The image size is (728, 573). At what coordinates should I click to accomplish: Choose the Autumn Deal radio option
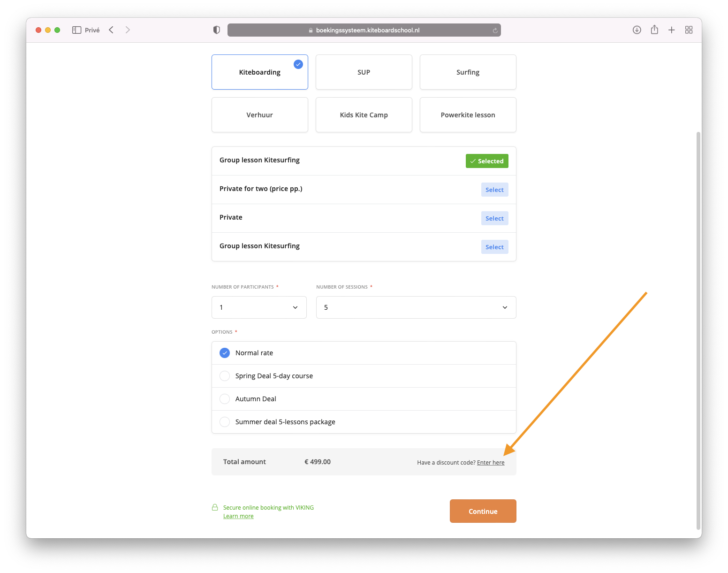(225, 399)
